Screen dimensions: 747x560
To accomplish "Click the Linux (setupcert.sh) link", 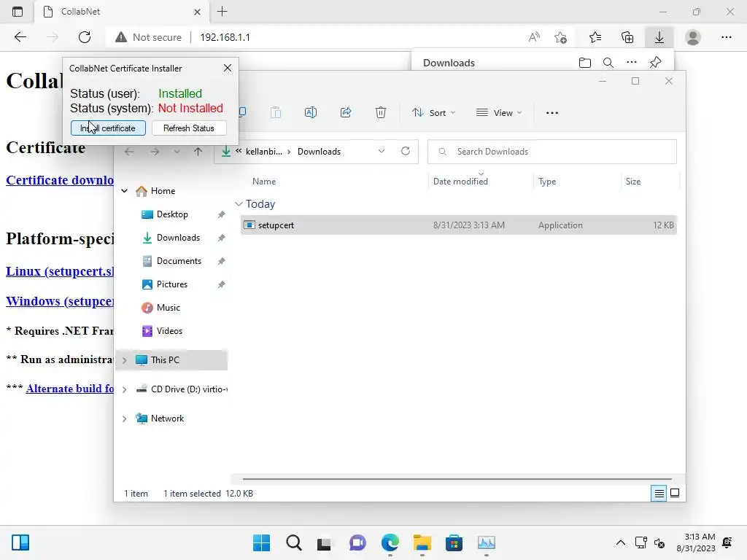I will pyautogui.click(x=60, y=271).
